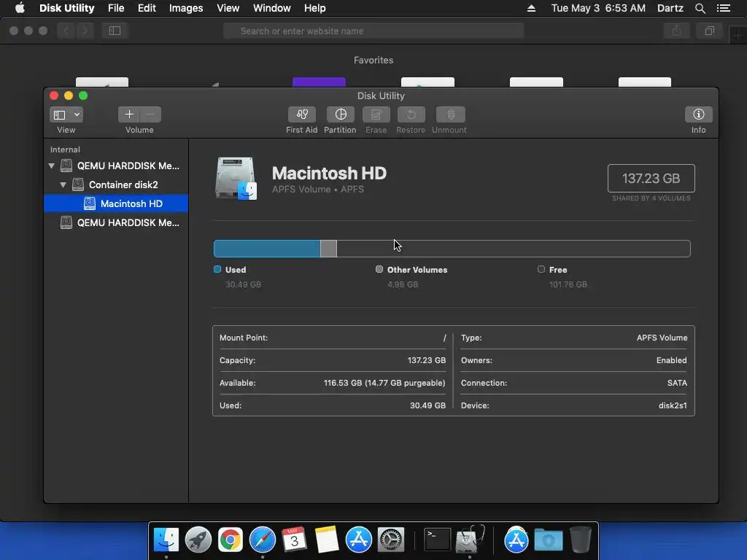Screen dimensions: 747x560
Task: Click the Unmount toolbar icon
Action: 450,114
